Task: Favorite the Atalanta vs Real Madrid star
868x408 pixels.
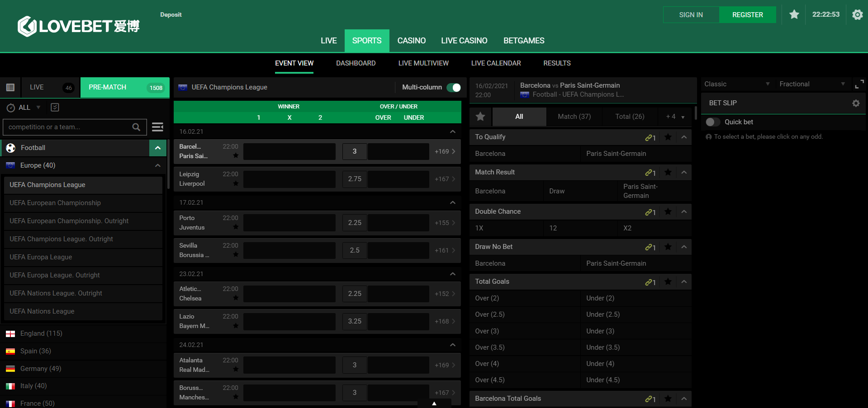Action: coord(236,369)
